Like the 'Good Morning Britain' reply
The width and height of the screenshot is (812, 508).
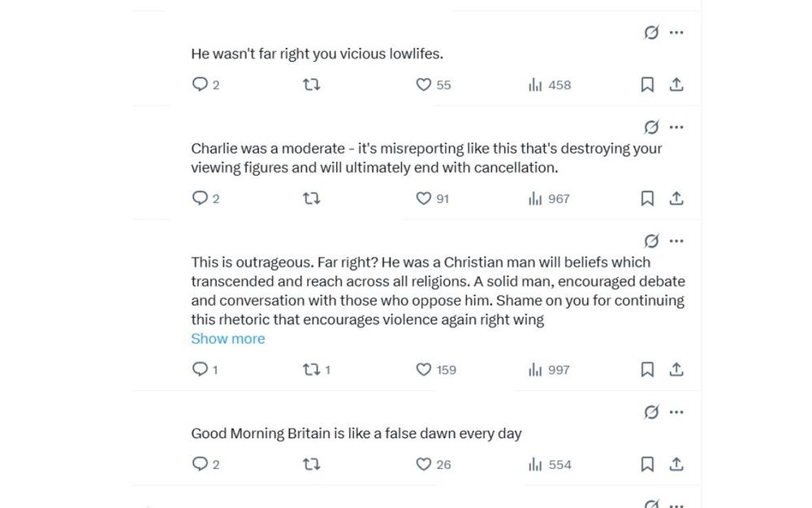tap(424, 463)
